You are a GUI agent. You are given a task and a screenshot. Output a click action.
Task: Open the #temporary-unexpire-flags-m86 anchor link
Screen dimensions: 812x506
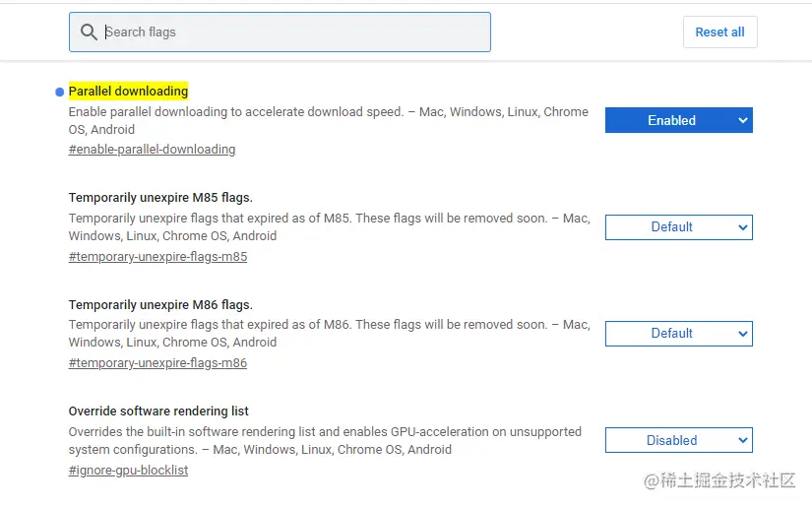tap(157, 363)
